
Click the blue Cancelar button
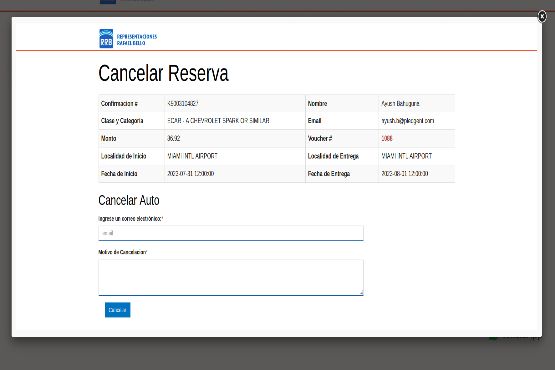tap(118, 310)
